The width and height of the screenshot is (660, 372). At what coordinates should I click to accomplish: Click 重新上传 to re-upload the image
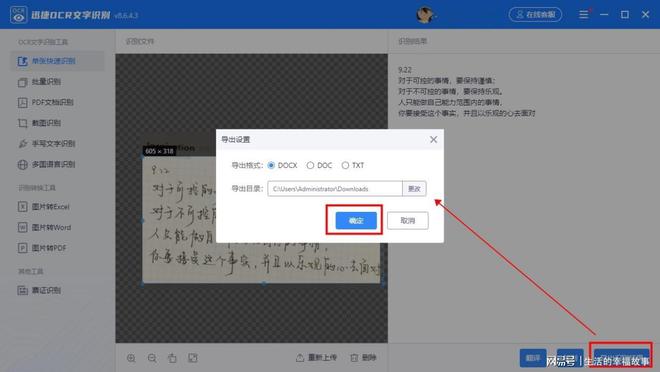(x=317, y=358)
